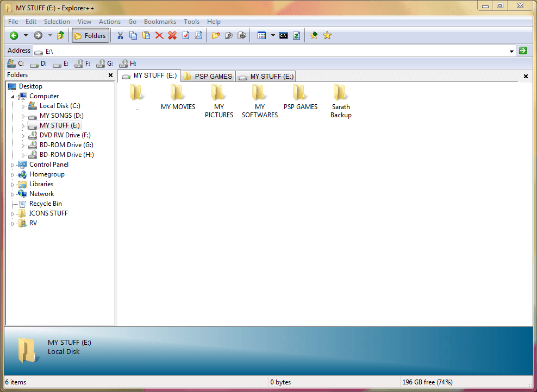The width and height of the screenshot is (537, 392).
Task: Click the Cut scissors icon
Action: click(x=120, y=35)
